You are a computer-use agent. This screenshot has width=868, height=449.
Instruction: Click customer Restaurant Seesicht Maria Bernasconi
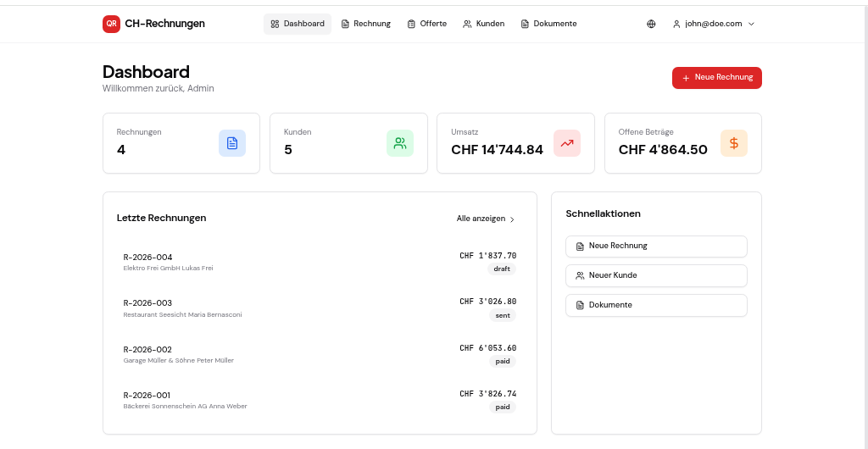182,314
